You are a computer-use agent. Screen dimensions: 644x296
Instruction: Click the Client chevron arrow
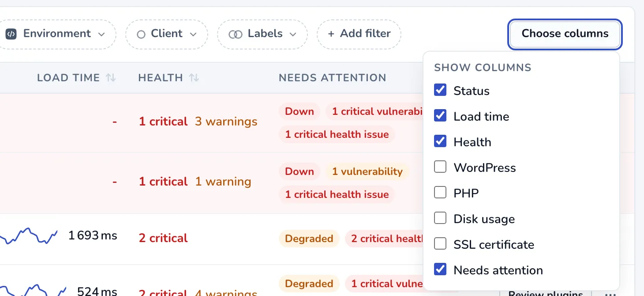[193, 34]
